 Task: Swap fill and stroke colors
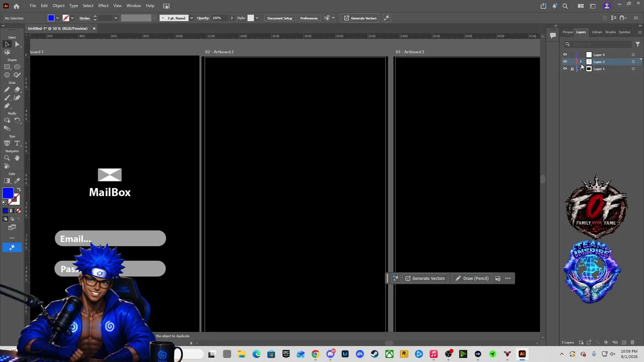(x=19, y=190)
